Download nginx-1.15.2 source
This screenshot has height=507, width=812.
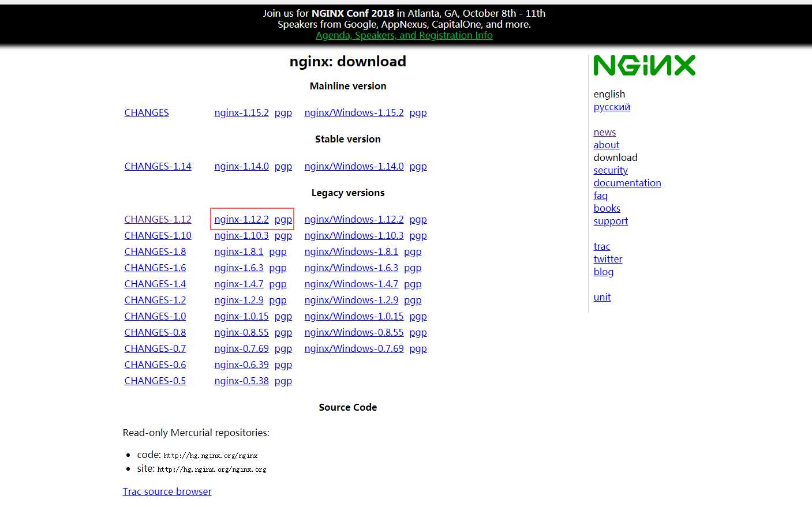241,112
